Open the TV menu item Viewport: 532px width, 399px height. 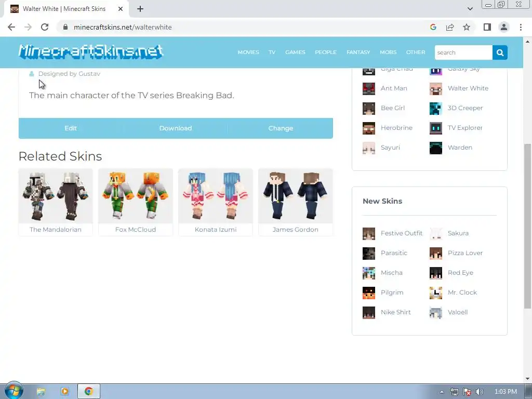pos(272,52)
